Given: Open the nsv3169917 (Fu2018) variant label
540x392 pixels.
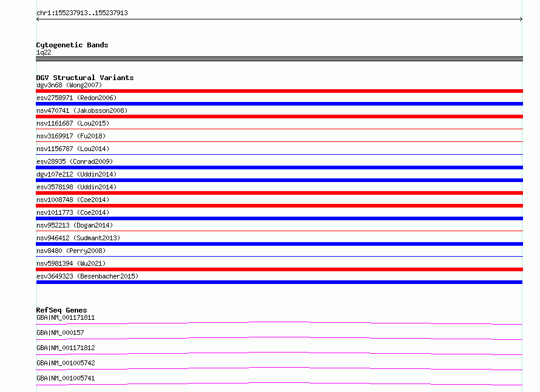Looking at the screenshot, I should pyautogui.click(x=71, y=136).
